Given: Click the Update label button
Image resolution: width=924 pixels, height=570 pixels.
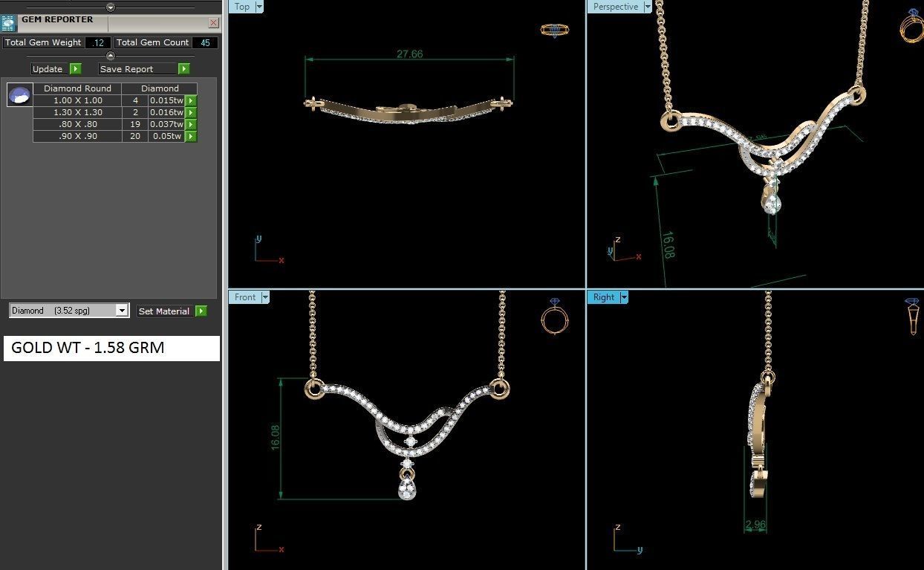Looking at the screenshot, I should click(48, 68).
